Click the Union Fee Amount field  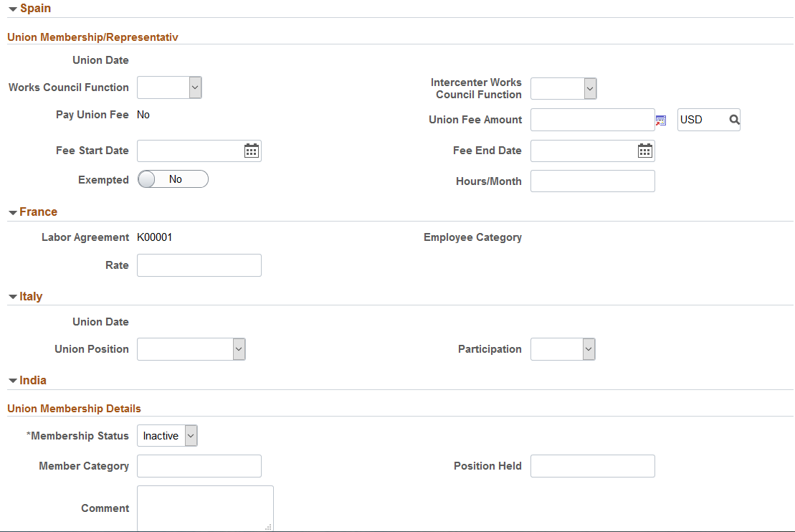[x=593, y=120]
